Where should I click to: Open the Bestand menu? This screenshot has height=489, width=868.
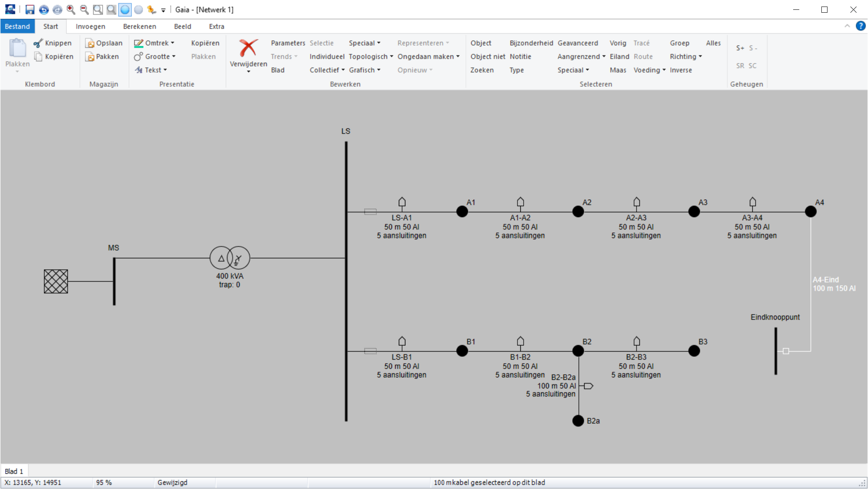(x=17, y=26)
